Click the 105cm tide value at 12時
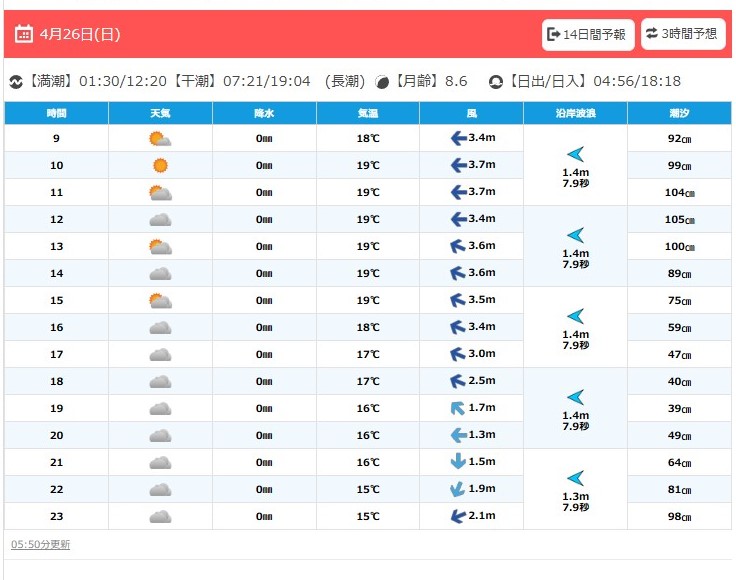Image resolution: width=736 pixels, height=580 pixels. click(x=680, y=219)
